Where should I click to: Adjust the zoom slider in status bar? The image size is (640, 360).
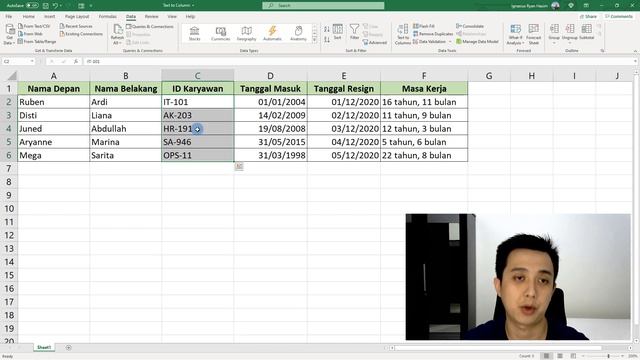coord(608,356)
